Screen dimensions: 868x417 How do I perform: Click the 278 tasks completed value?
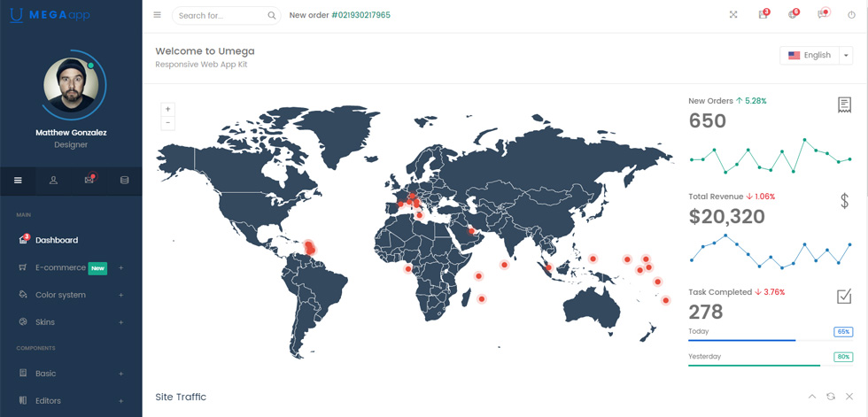pos(706,312)
